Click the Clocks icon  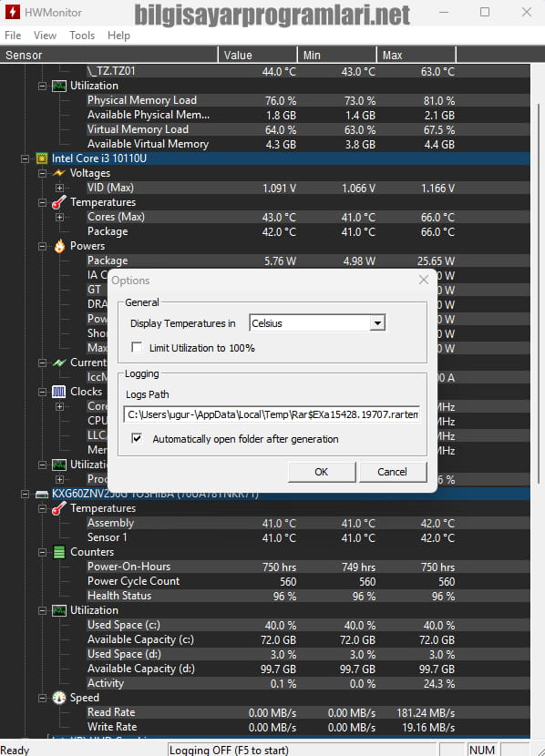click(x=59, y=392)
